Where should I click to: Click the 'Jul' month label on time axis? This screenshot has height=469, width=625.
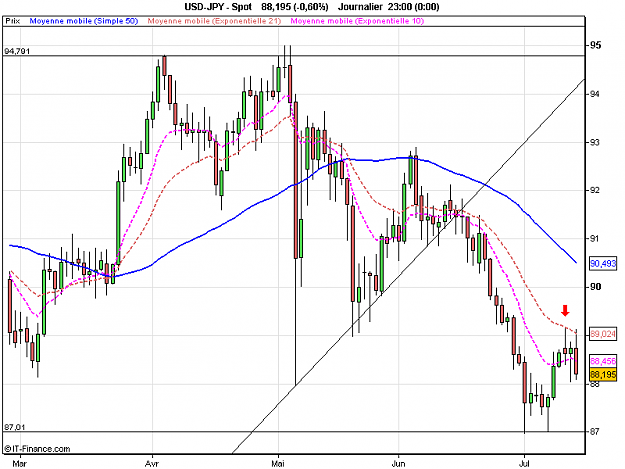(x=524, y=464)
